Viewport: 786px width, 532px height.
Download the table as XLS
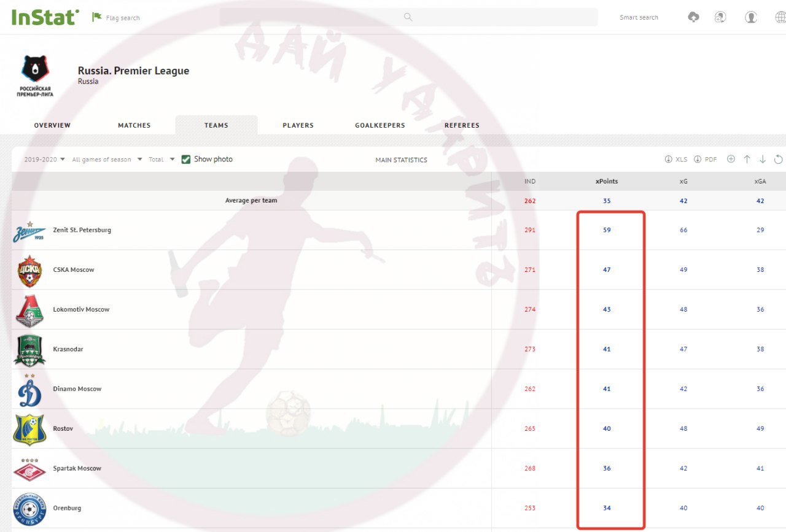point(676,160)
